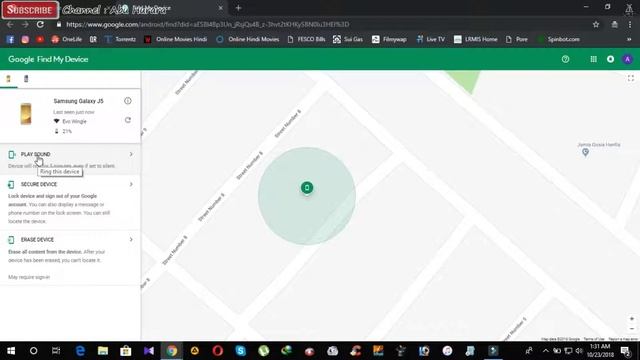640x360 pixels.
Task: Open Visual Studio from taskbar
Action: pyautogui.click(x=149, y=351)
